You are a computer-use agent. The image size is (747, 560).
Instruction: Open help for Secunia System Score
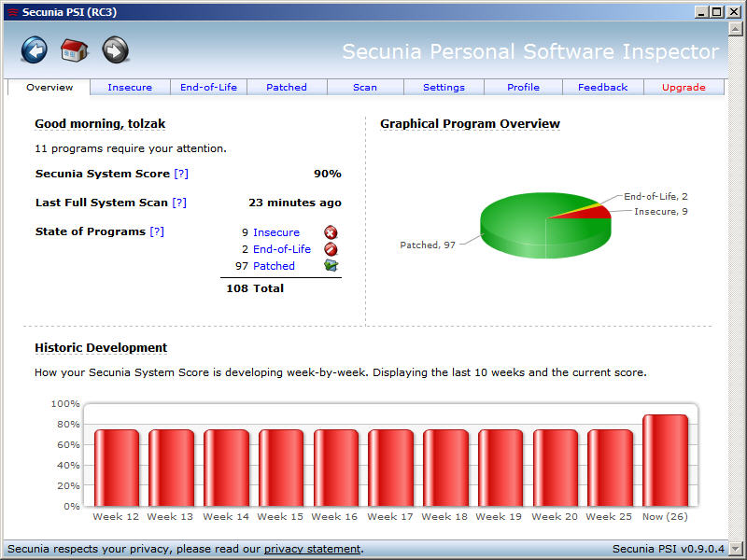tap(181, 174)
